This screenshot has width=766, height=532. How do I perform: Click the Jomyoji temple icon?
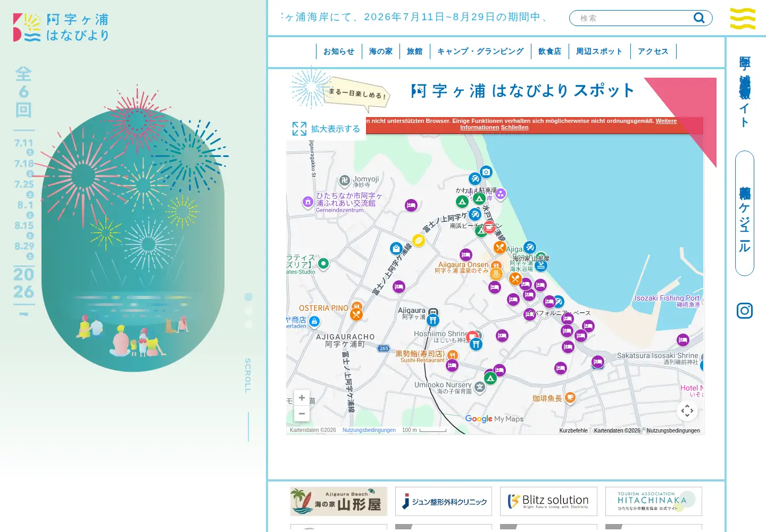345,181
